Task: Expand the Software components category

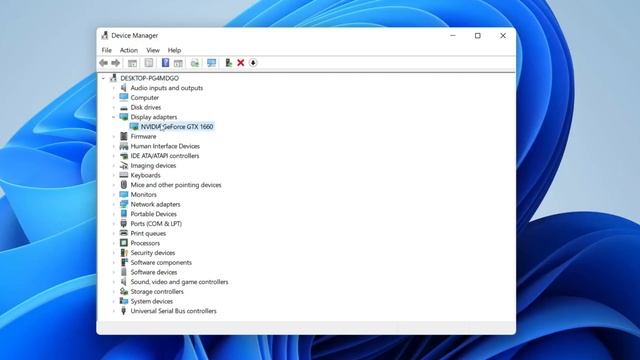Action: 113,262
